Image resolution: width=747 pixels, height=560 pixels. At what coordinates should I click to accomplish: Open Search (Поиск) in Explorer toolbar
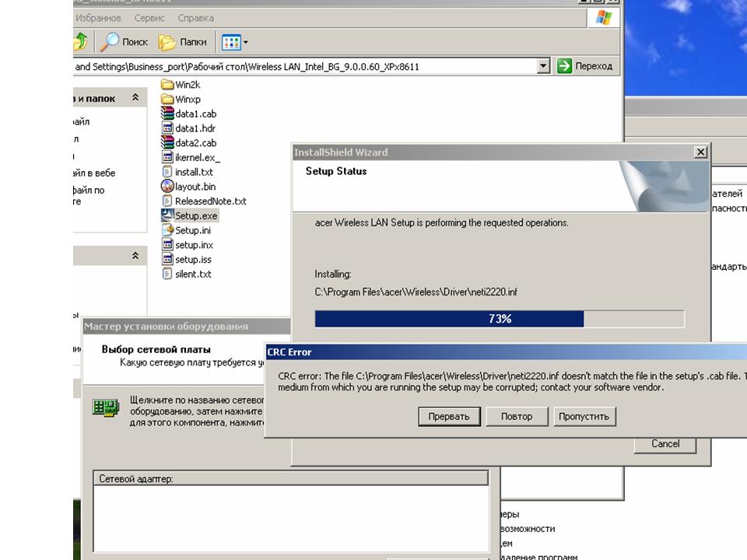pyautogui.click(x=124, y=42)
